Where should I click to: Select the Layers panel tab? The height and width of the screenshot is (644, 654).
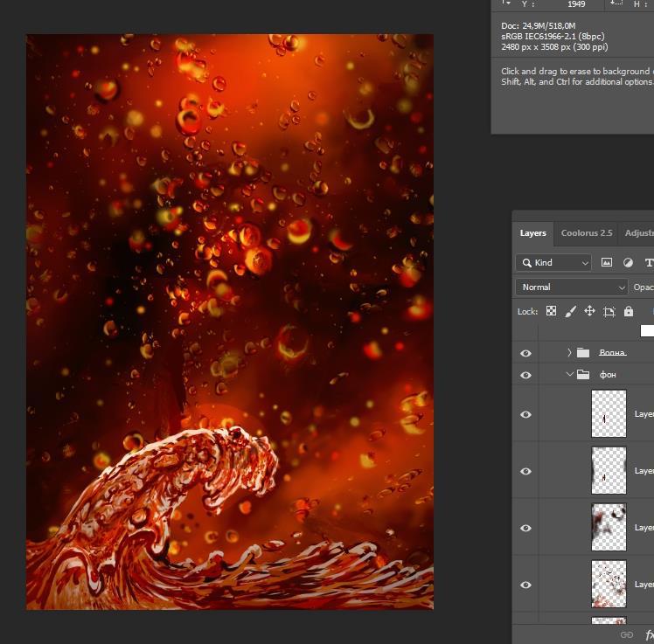[x=532, y=233]
